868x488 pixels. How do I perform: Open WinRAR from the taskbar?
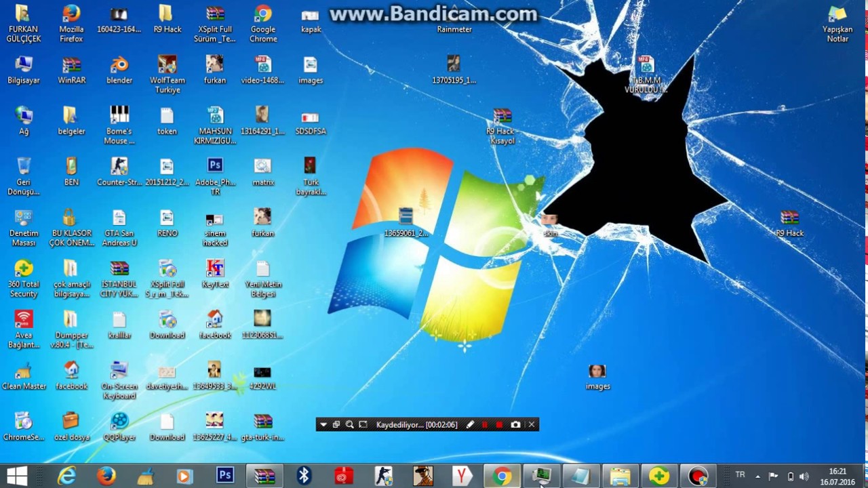[264, 476]
